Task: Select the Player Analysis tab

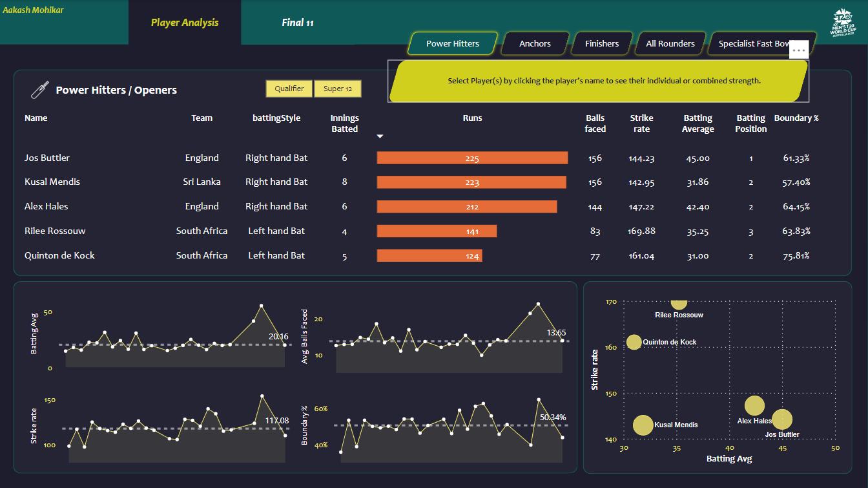Action: click(185, 22)
